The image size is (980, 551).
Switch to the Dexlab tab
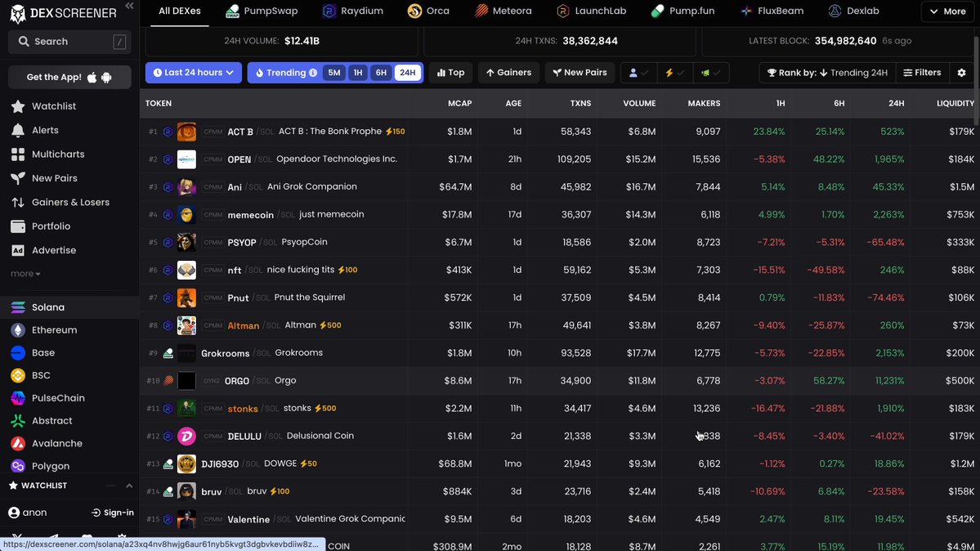(x=854, y=11)
